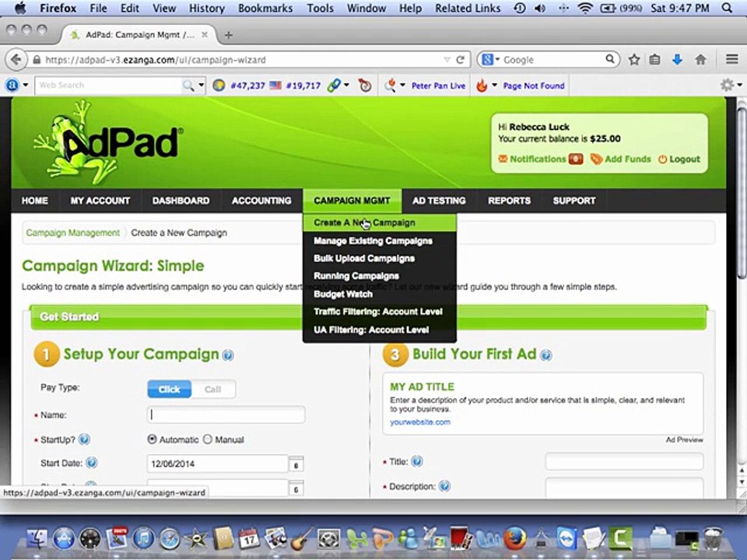Click the Alexa toolbar magnifier search icon

click(188, 86)
